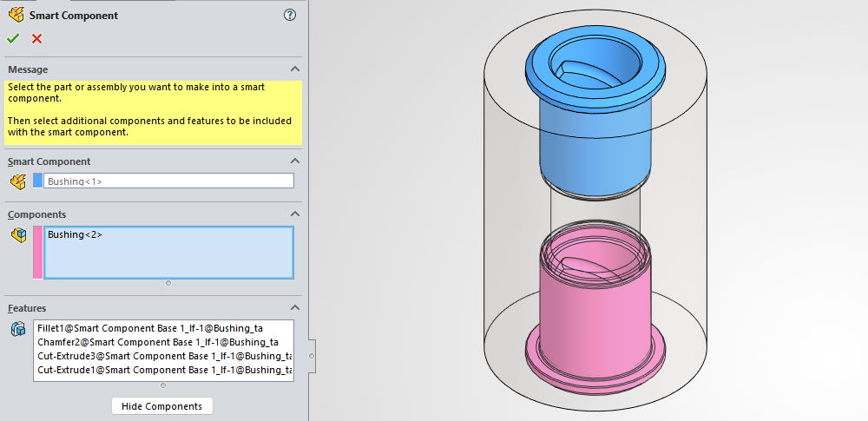Select Cut-Extrude3 feature in list
Image resolution: width=868 pixels, height=421 pixels.
point(163,356)
